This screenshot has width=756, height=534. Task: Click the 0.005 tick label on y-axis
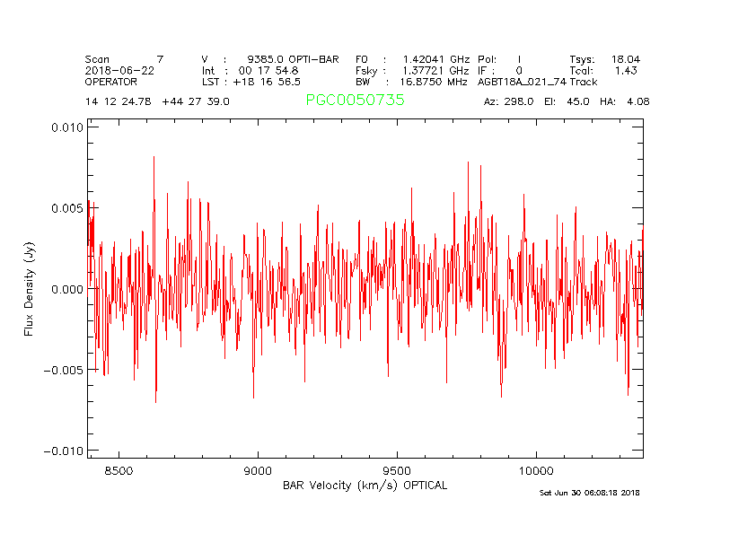coord(67,208)
